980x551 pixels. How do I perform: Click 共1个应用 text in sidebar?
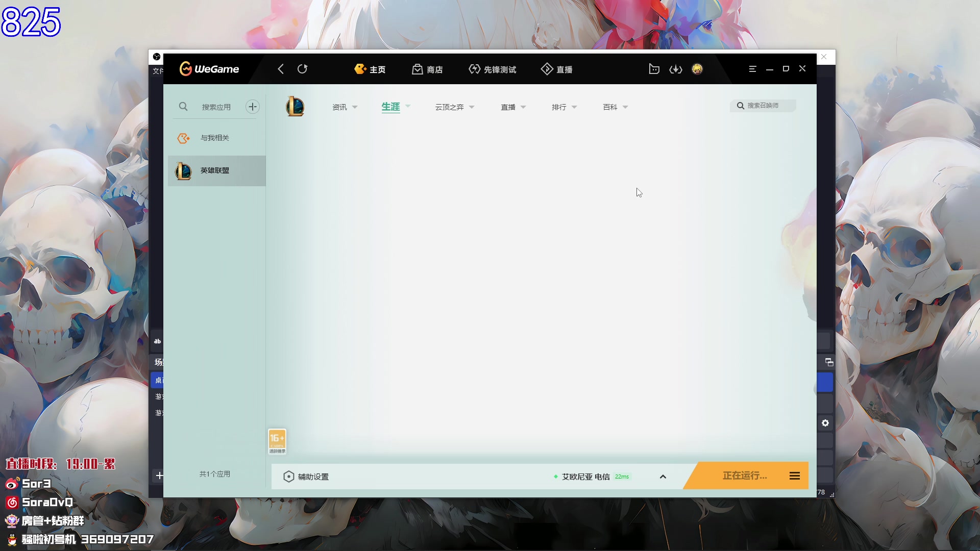215,474
